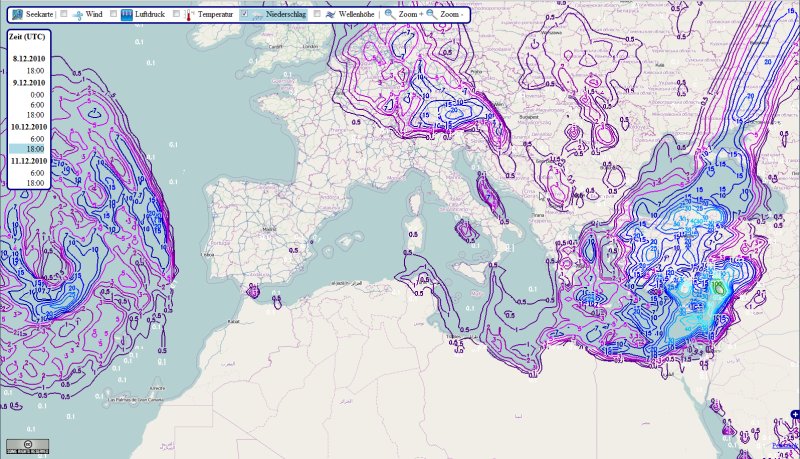Click the Zoom - magnifier icon
The image size is (800, 459).
(x=431, y=15)
